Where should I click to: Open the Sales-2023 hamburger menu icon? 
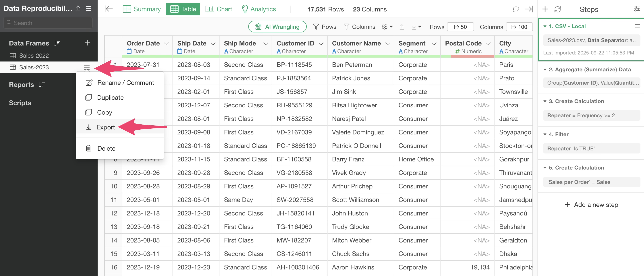click(87, 67)
